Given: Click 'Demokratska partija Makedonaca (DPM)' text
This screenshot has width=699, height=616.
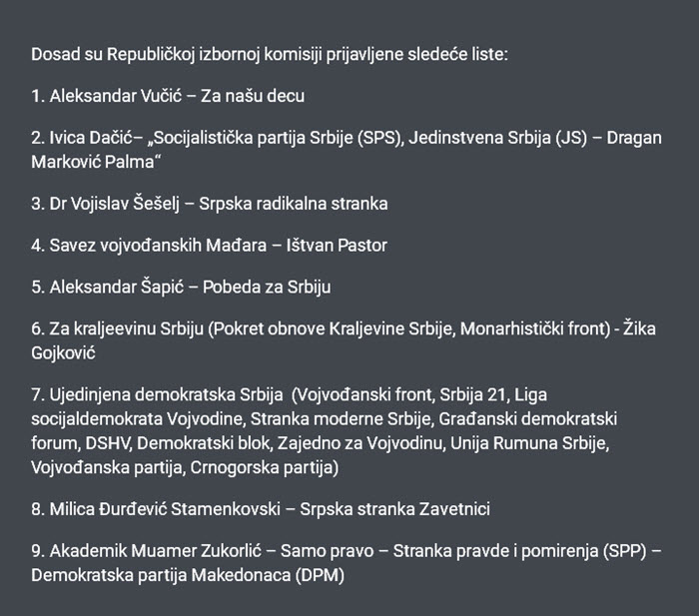Looking at the screenshot, I should (188, 575).
